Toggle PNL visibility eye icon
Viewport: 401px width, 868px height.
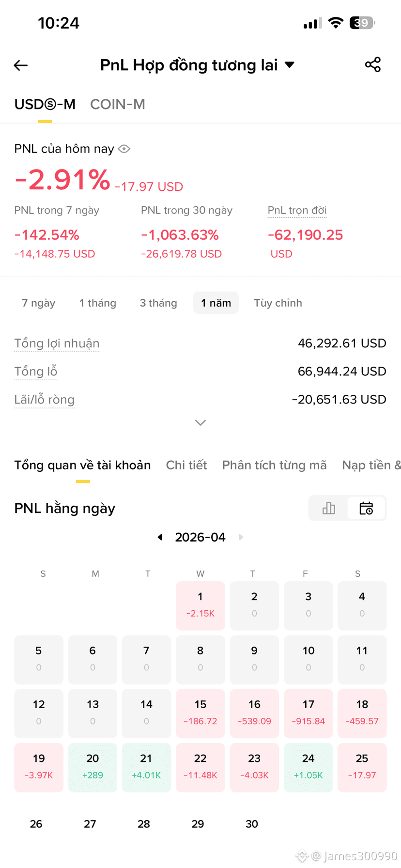click(124, 149)
